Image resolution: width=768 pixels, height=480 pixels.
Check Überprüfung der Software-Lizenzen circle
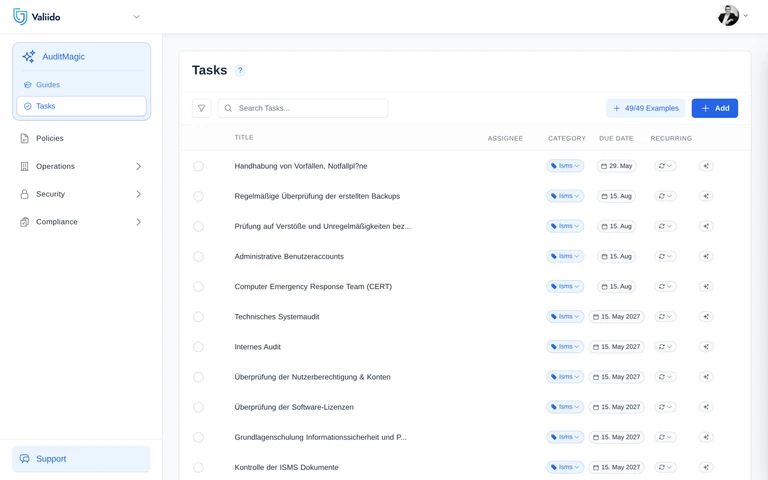[198, 407]
